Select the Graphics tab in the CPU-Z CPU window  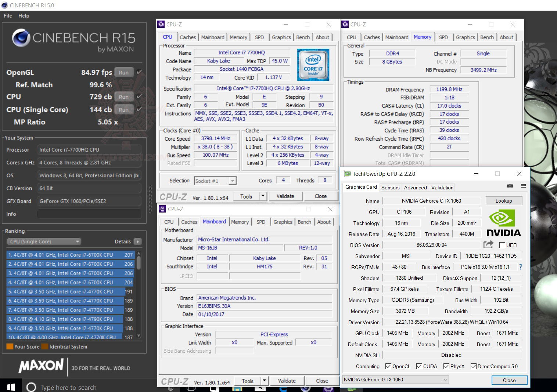(x=281, y=37)
